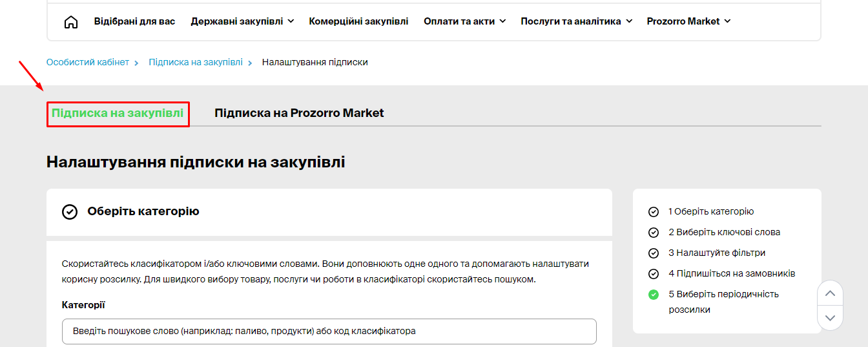Follow the 'Особистий кабінет' breadcrumb link
Screen dimensions: 868x347
click(x=88, y=63)
